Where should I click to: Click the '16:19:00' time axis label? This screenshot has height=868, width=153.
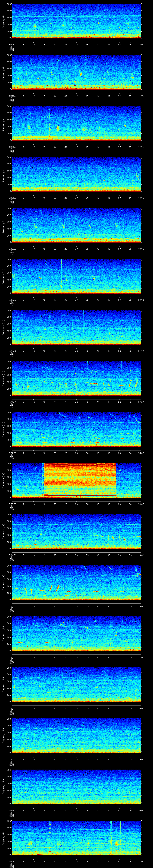[x=12, y=300]
